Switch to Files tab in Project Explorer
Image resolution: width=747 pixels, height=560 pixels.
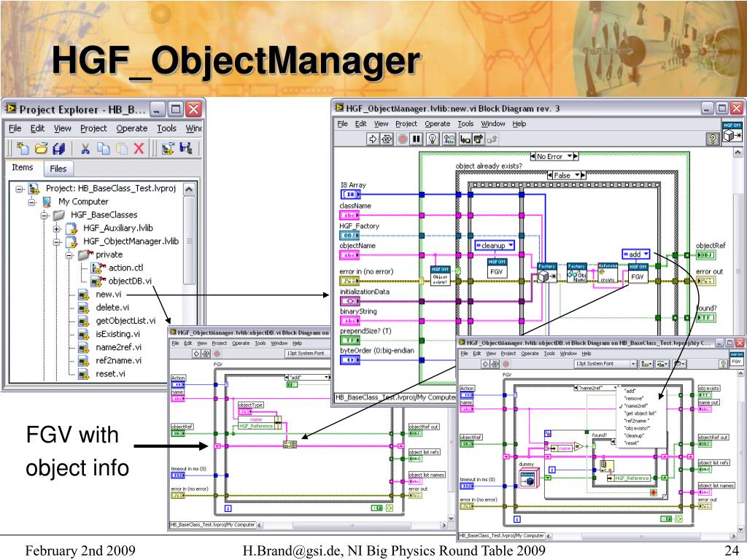click(58, 168)
